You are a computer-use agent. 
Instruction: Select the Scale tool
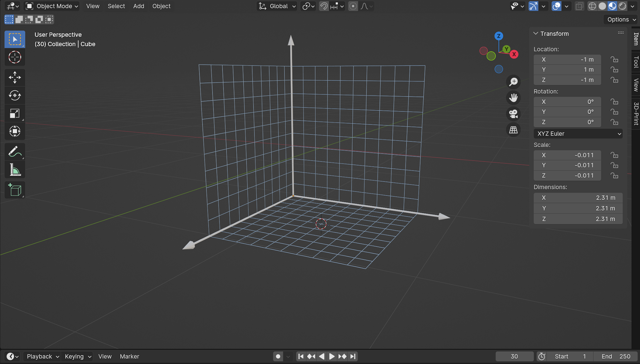15,113
